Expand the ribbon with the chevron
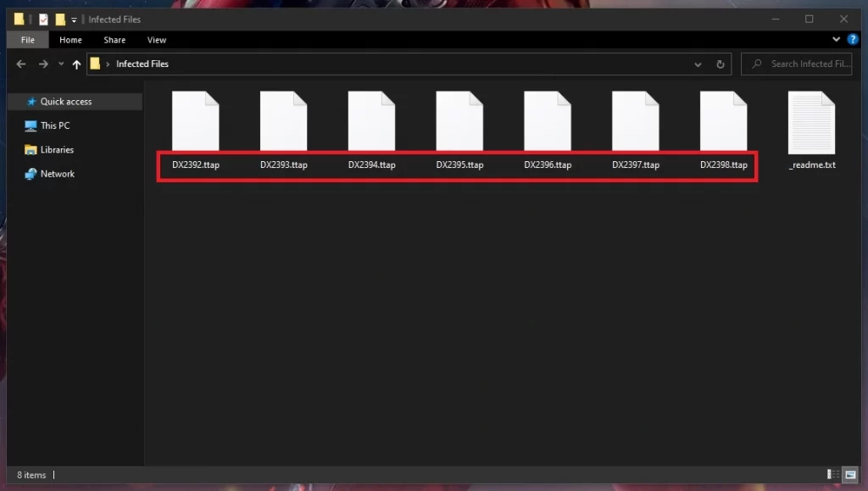Viewport: 868px width, 491px height. (837, 39)
